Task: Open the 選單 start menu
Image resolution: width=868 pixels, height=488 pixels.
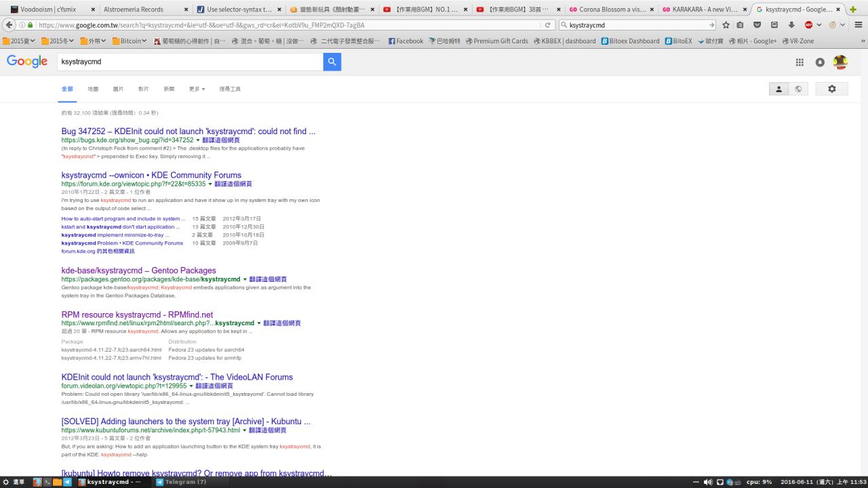Action: pyautogui.click(x=14, y=482)
